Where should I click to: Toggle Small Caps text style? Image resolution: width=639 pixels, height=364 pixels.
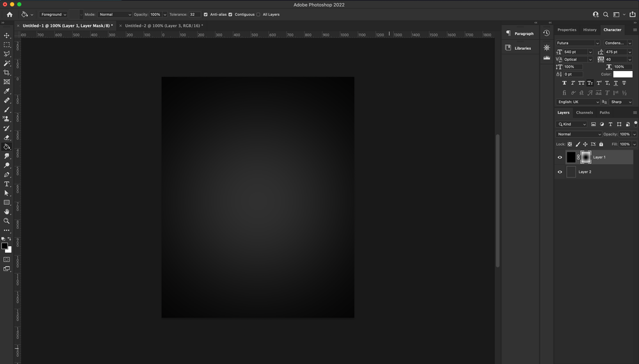[x=590, y=83]
